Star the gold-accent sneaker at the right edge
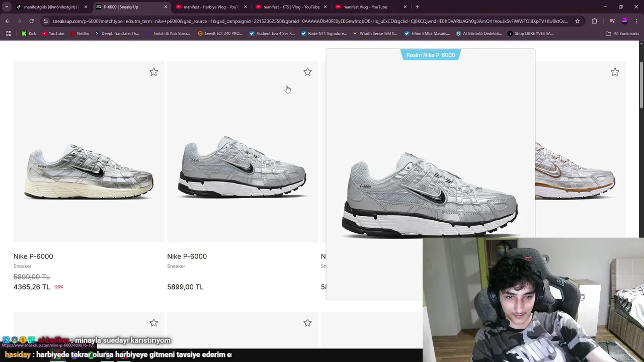Image resolution: width=644 pixels, height=362 pixels. click(x=615, y=72)
